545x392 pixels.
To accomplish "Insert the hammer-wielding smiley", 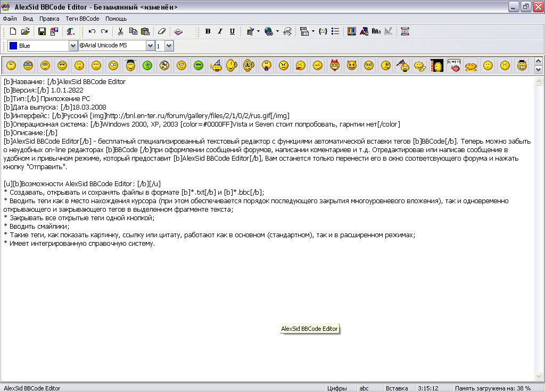I will point(403,65).
